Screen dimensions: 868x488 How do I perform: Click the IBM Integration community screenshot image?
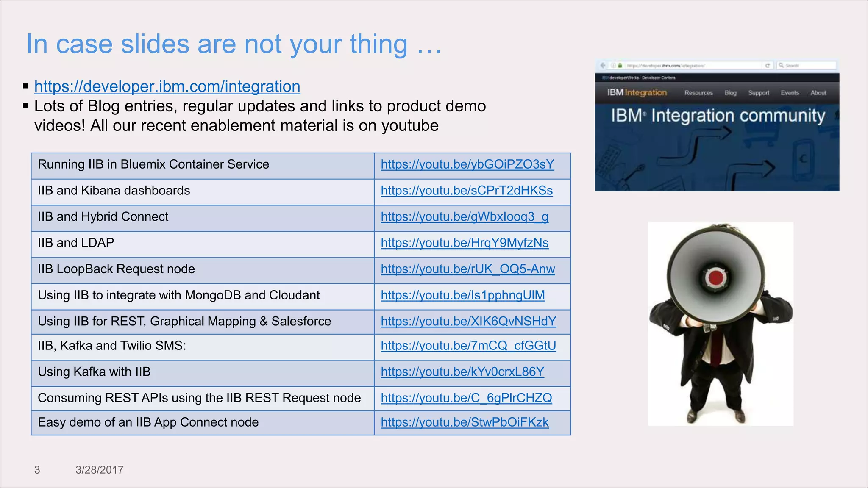click(x=717, y=126)
